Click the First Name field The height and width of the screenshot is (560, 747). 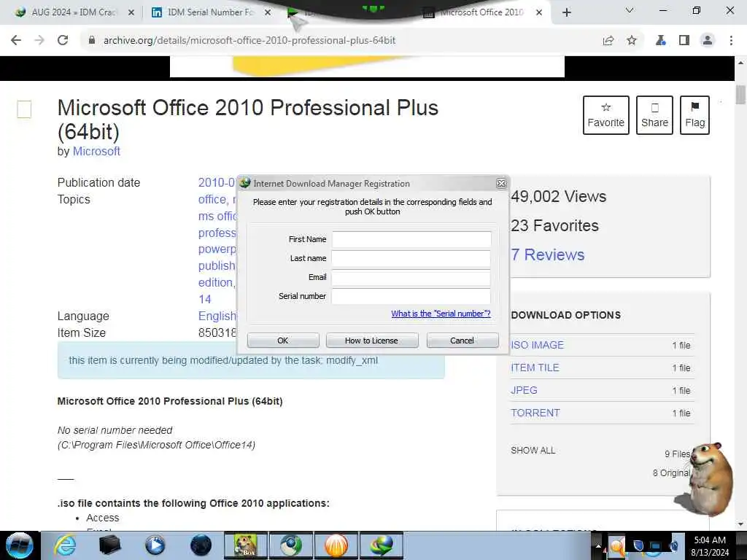pyautogui.click(x=411, y=239)
